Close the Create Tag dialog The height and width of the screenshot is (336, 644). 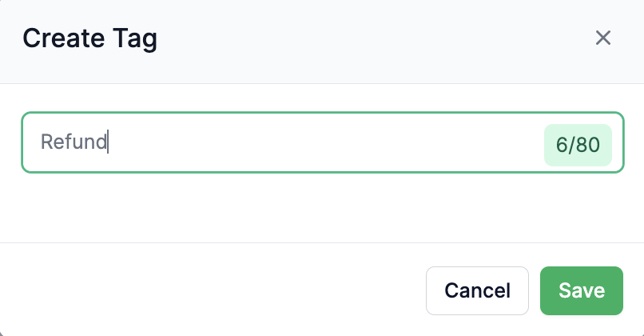click(x=603, y=38)
